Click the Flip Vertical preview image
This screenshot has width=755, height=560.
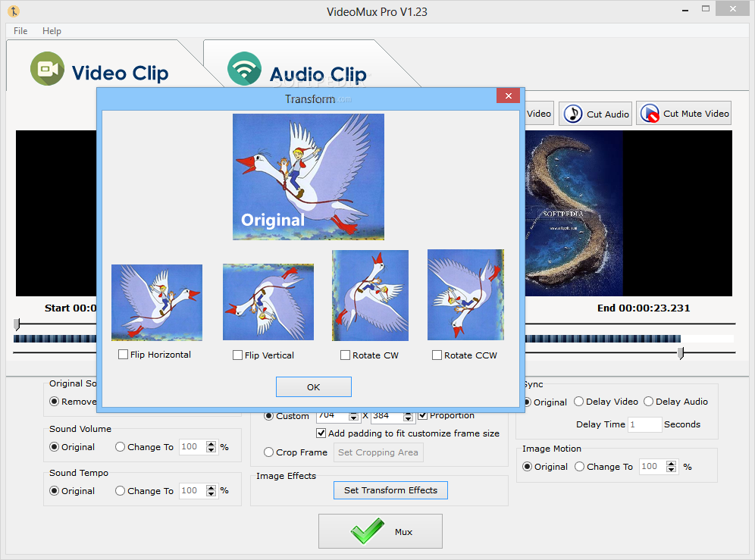(x=268, y=302)
